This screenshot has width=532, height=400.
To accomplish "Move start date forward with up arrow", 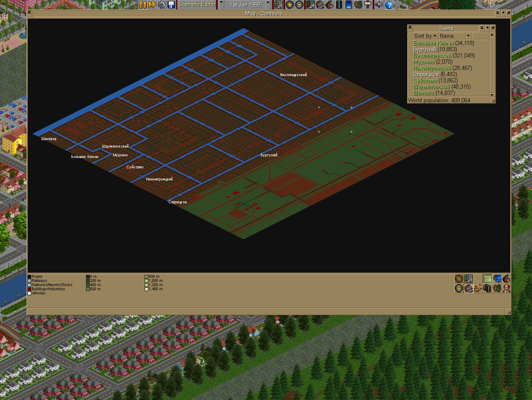I will 268,5.
